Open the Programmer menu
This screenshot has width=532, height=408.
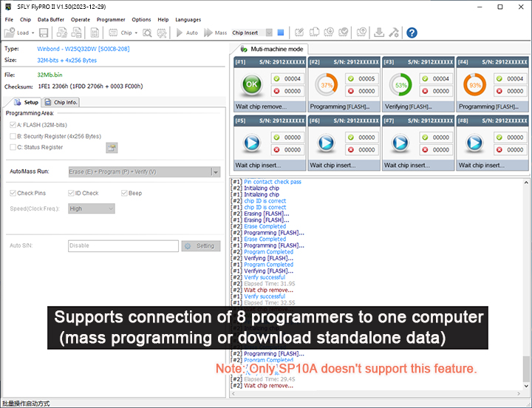click(111, 19)
